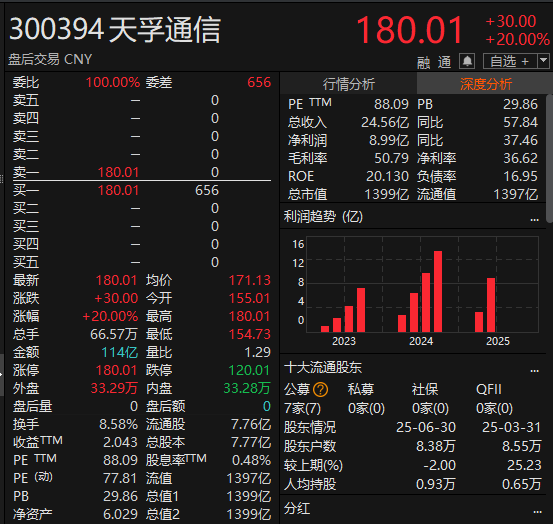
Task: Click ROE value 20.130
Action: (x=387, y=176)
